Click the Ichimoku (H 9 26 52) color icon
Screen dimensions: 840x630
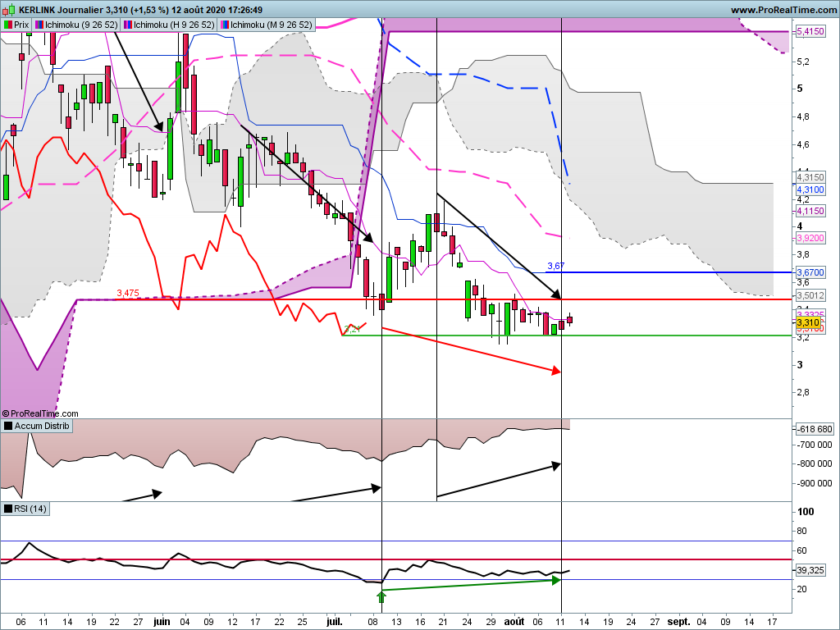click(127, 25)
